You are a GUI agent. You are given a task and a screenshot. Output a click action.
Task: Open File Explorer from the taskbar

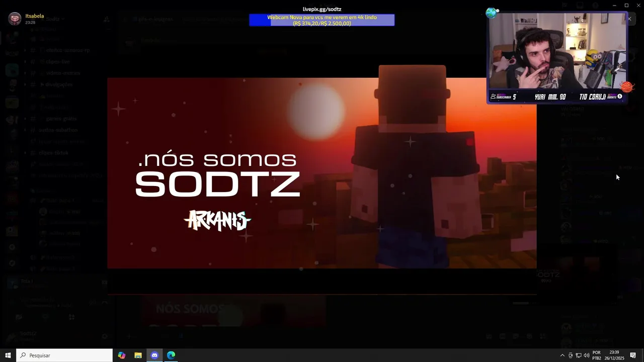point(138,355)
